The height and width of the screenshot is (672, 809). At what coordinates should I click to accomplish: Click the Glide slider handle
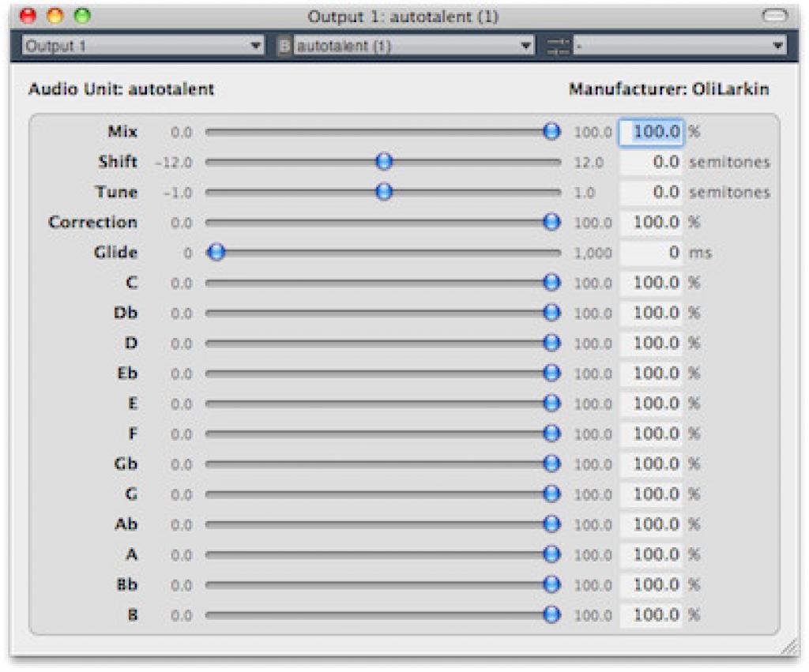coord(216,253)
